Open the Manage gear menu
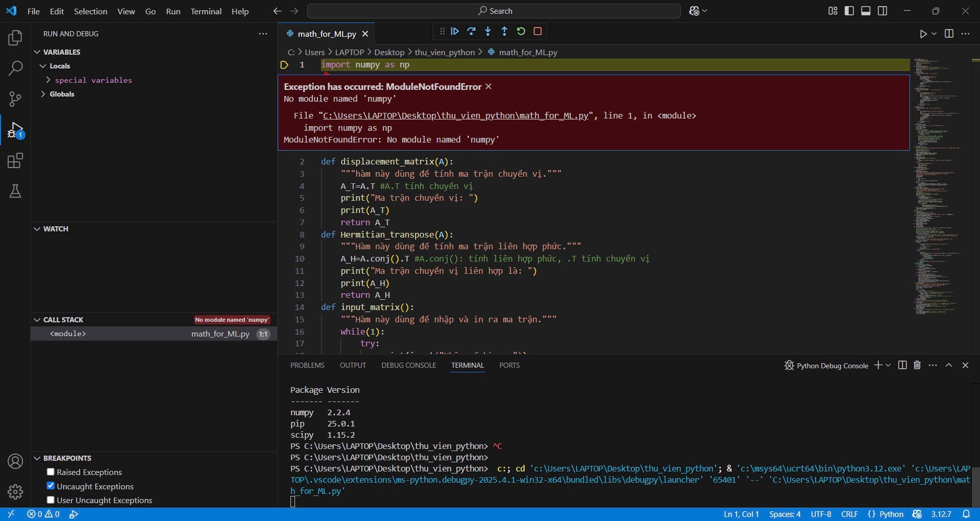The height and width of the screenshot is (521, 980). (15, 491)
